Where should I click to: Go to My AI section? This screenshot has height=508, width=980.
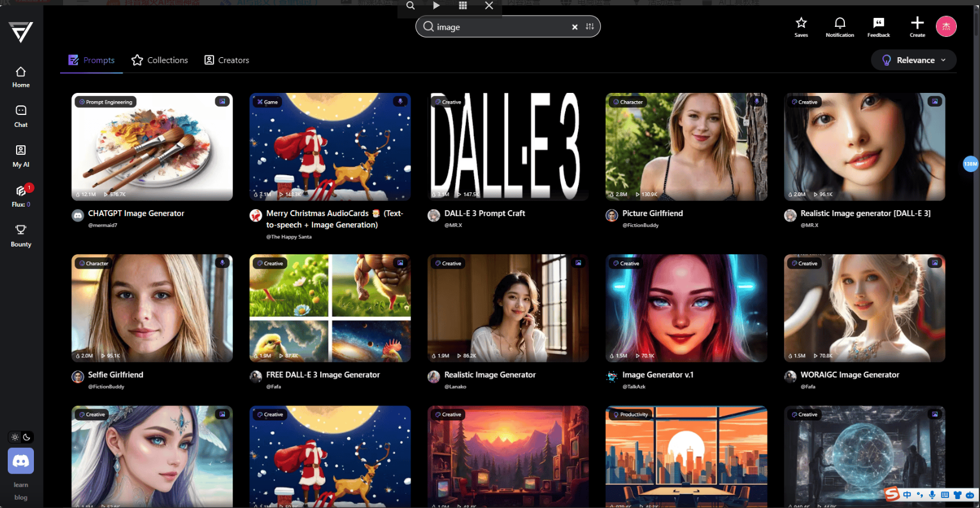21,156
